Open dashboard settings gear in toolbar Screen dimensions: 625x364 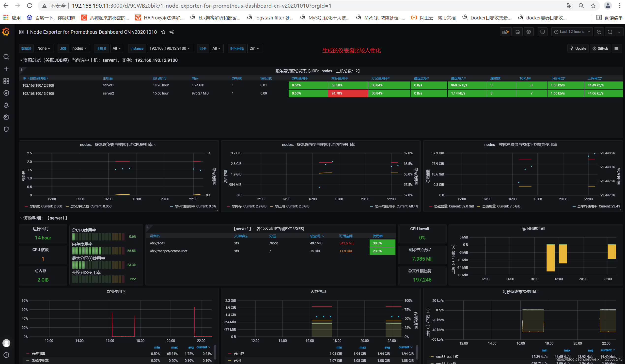pyautogui.click(x=529, y=32)
